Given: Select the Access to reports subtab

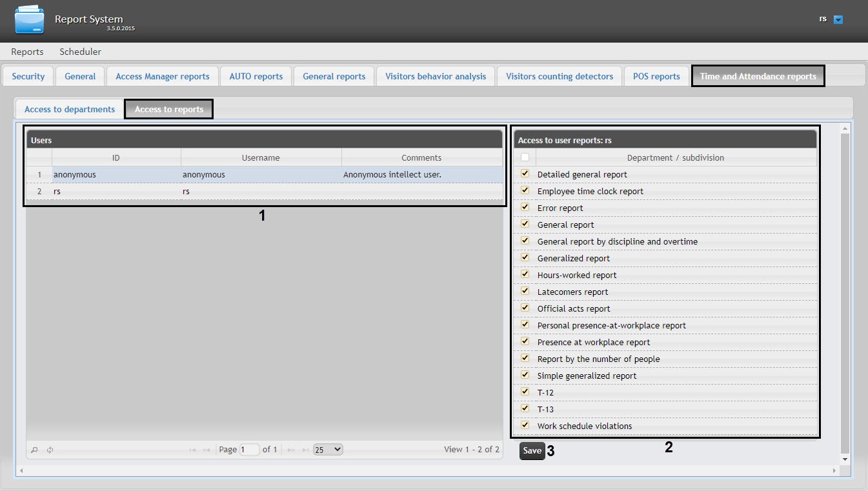Looking at the screenshot, I should pyautogui.click(x=169, y=109).
